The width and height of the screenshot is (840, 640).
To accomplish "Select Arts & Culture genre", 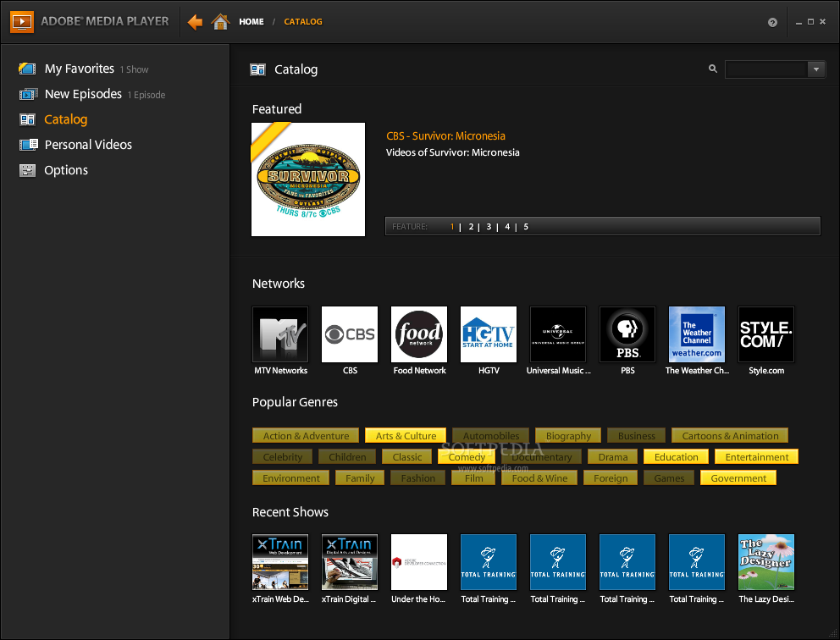I will pos(406,436).
